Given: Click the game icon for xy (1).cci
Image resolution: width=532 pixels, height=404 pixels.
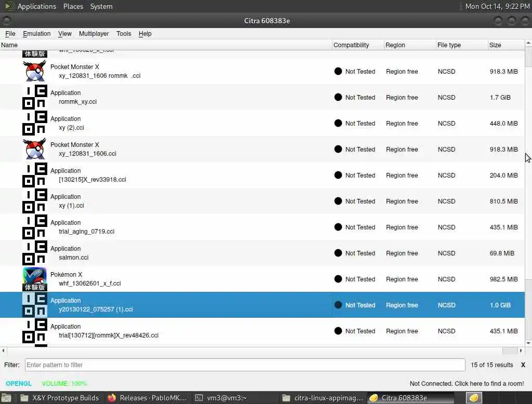Looking at the screenshot, I should click(35, 201).
